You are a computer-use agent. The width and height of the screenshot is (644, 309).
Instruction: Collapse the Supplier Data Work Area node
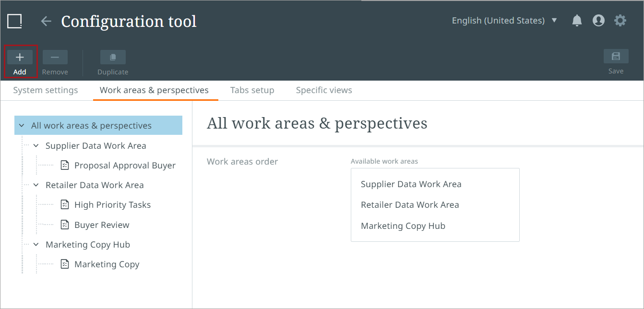tap(36, 146)
